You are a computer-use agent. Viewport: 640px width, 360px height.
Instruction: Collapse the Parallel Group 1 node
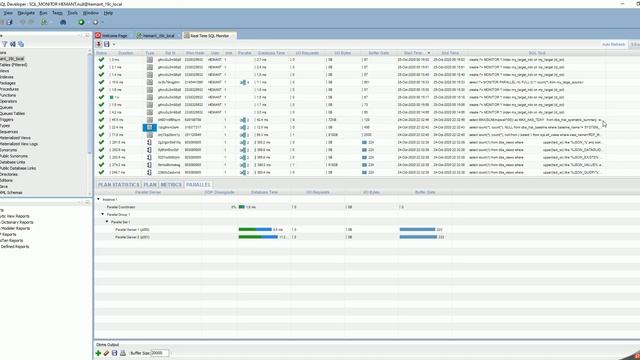coord(103,214)
